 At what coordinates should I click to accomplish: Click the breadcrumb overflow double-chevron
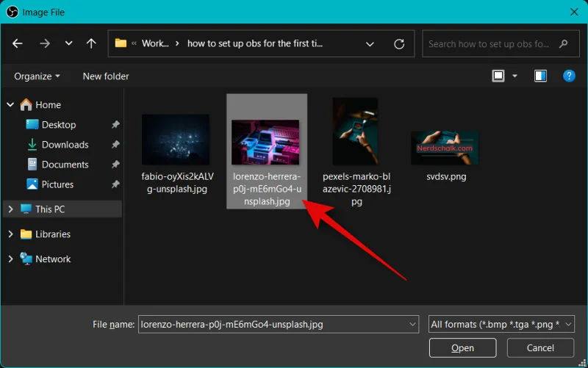(134, 43)
